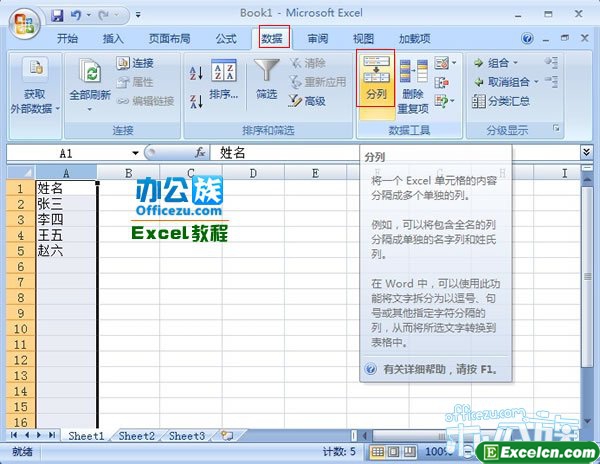Open the 视图 tab
The image size is (600, 464).
(363, 39)
